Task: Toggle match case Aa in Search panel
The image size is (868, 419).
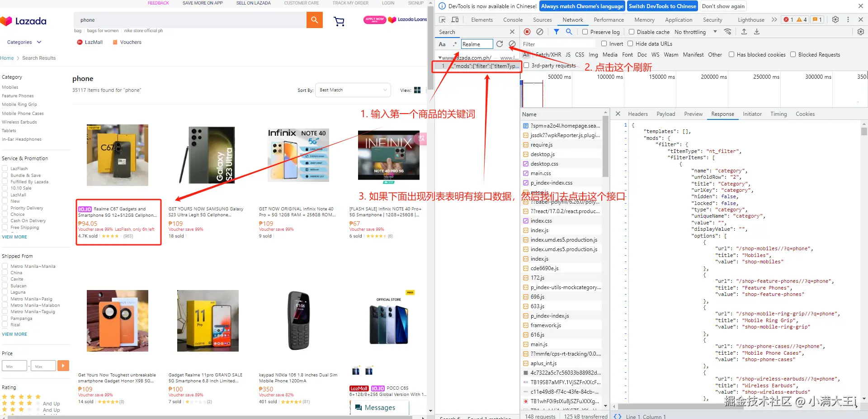Action: click(x=442, y=44)
